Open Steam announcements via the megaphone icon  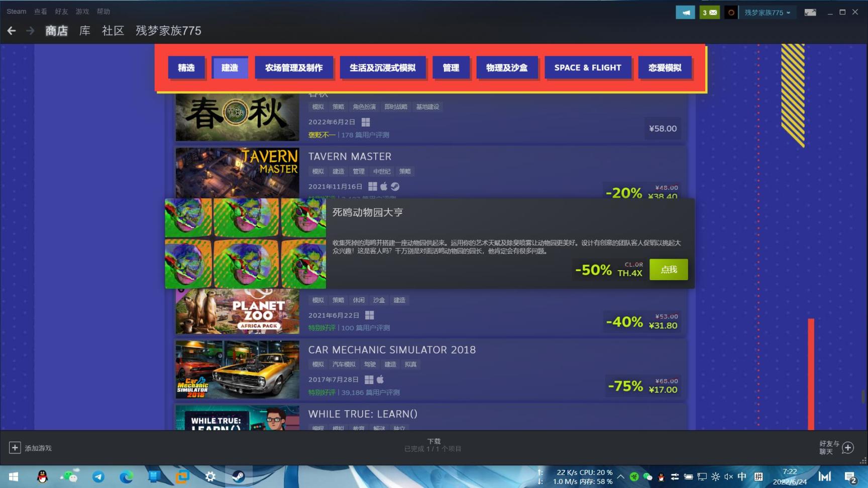click(x=685, y=12)
